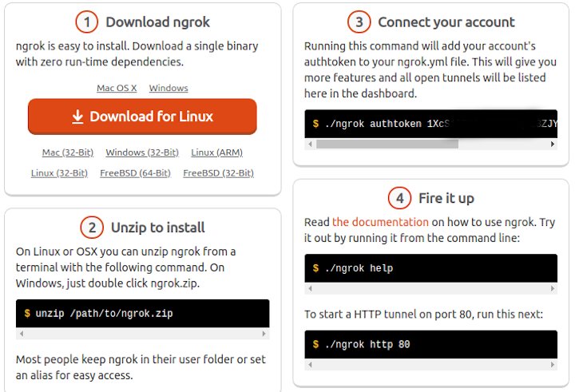The width and height of the screenshot is (575, 392).
Task: Choose the Linux (32-Bit) download link
Action: (x=59, y=172)
